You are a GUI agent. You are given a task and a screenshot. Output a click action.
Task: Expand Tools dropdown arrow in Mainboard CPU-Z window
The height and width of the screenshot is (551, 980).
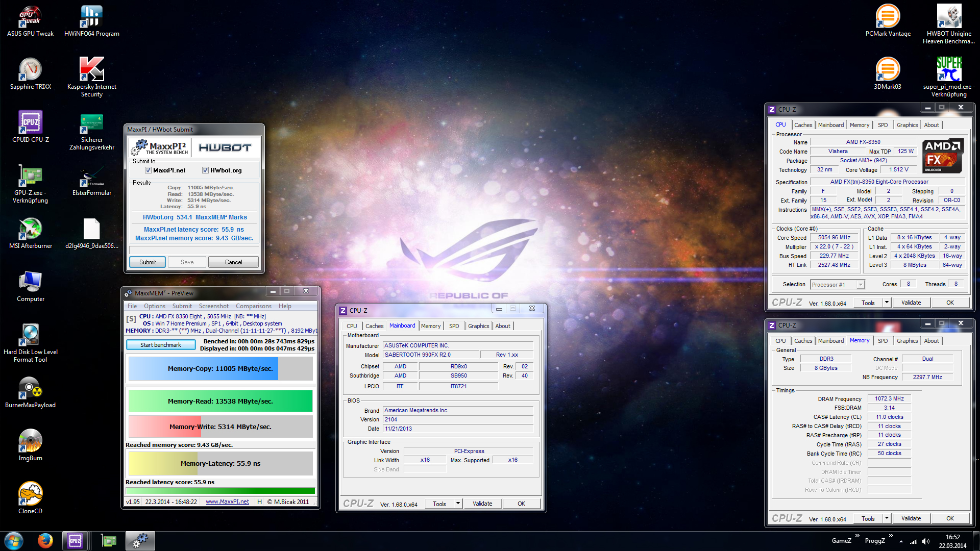coord(458,504)
